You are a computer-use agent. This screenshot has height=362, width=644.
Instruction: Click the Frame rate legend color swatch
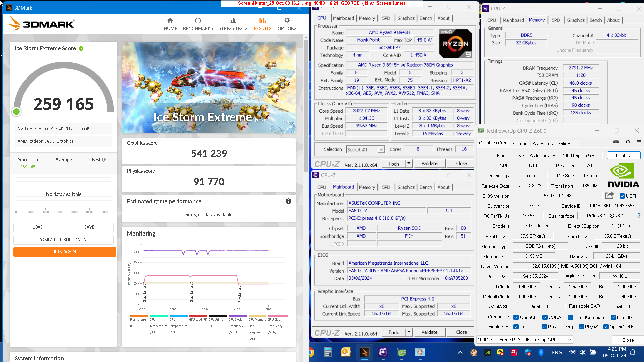[x=139, y=316]
